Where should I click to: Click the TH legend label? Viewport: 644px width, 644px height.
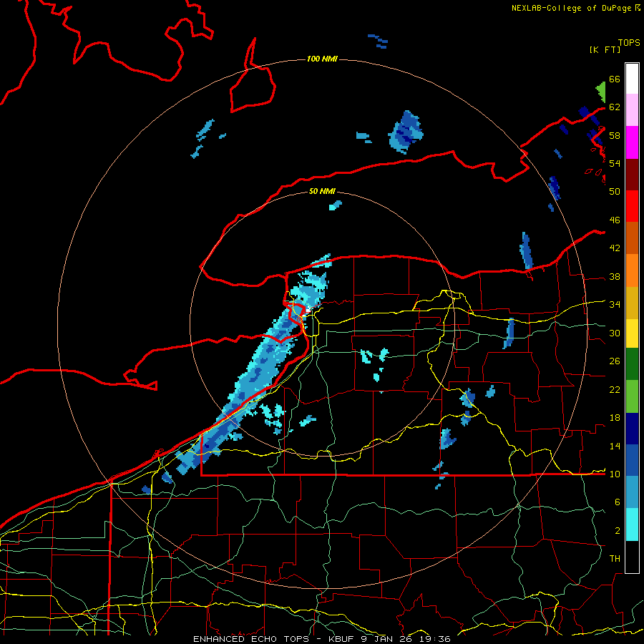point(615,559)
